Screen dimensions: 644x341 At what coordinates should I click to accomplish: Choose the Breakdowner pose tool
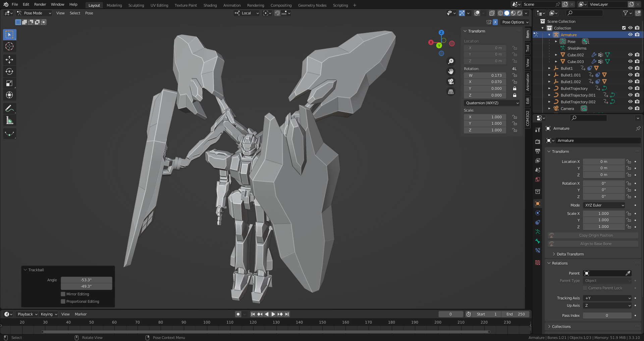pyautogui.click(x=9, y=133)
